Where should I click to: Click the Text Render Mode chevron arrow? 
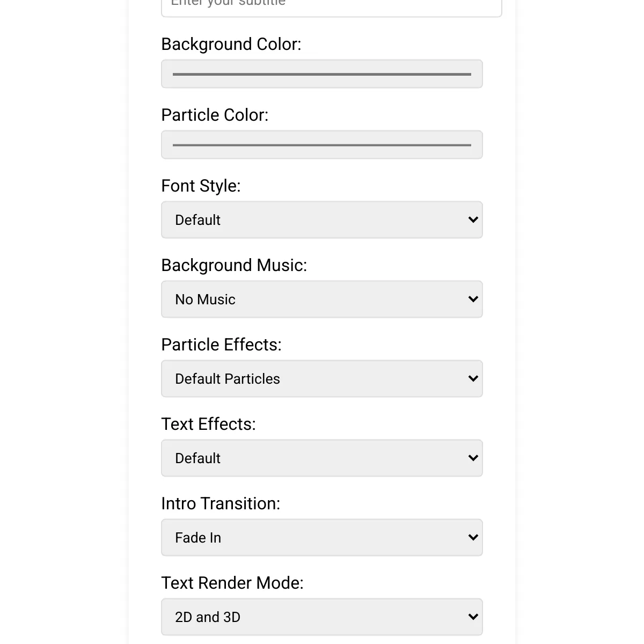click(473, 617)
